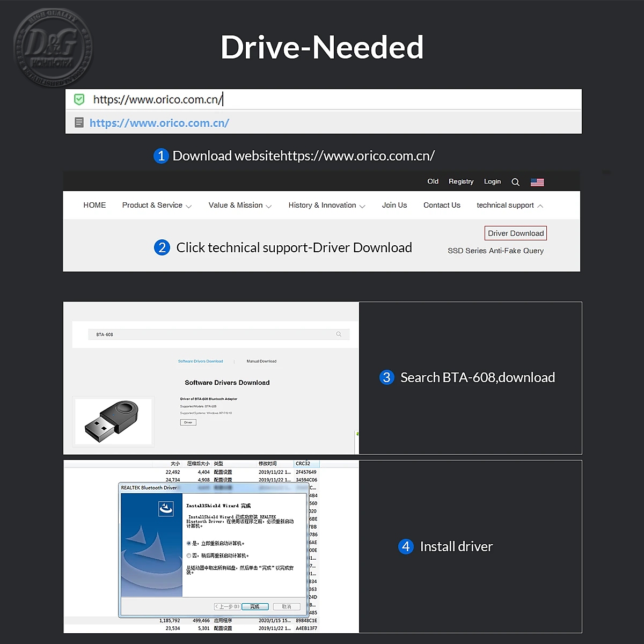This screenshot has width=644, height=644.
Task: Click the green shield security icon
Action: (x=79, y=99)
